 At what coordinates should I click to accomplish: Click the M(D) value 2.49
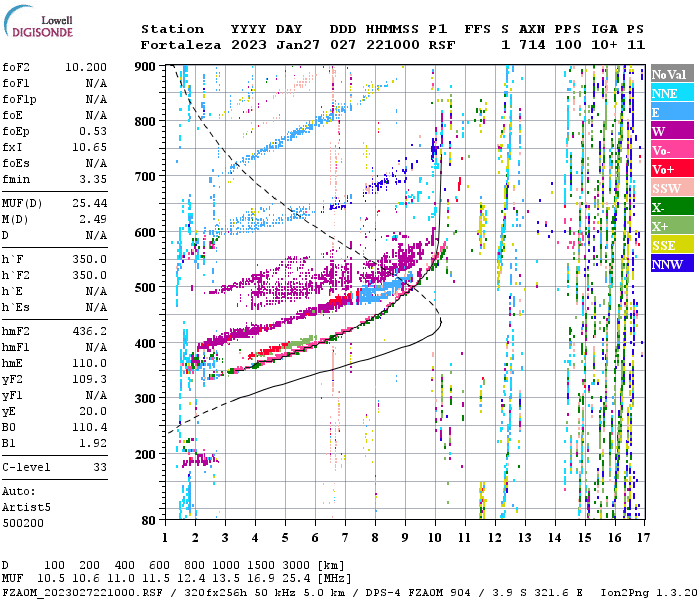coord(93,219)
